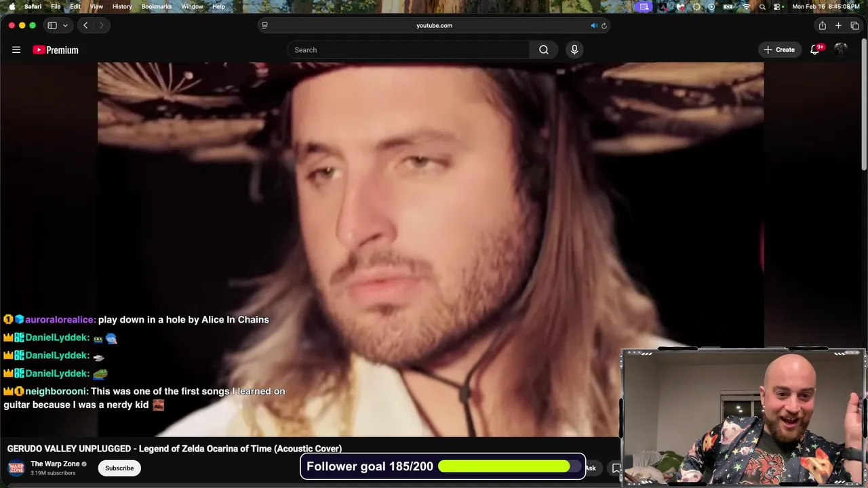868x488 pixels.
Task: Open the Safari application menu
Action: coord(33,6)
